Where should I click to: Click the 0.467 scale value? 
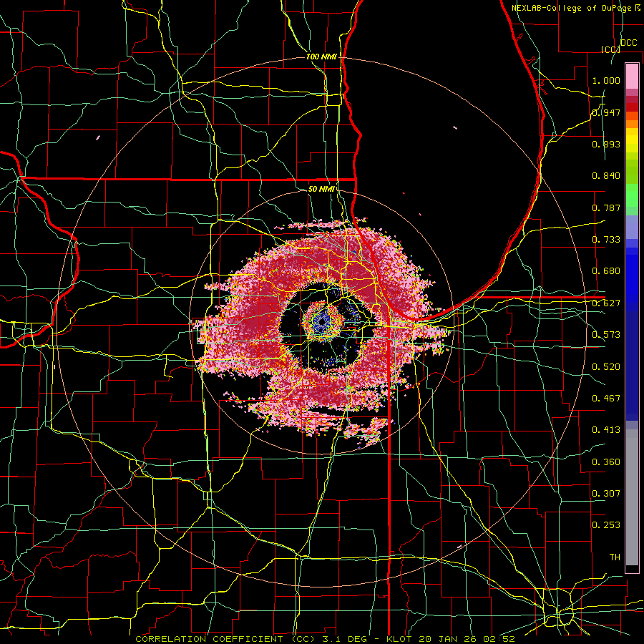tap(606, 398)
